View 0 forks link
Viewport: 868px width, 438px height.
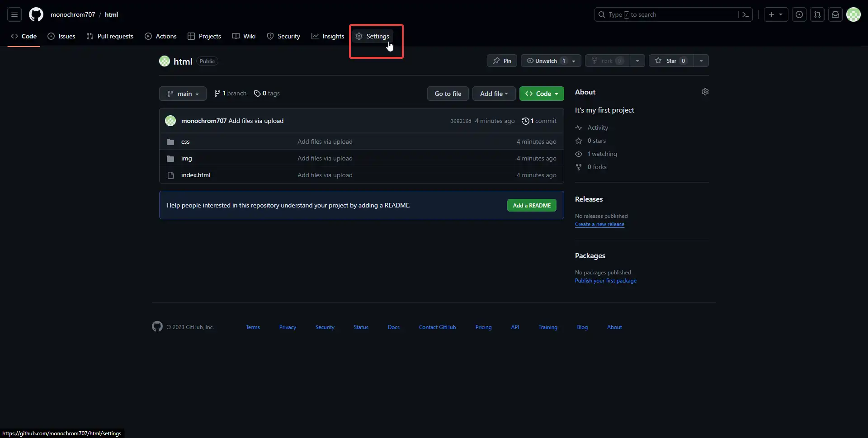pyautogui.click(x=591, y=167)
